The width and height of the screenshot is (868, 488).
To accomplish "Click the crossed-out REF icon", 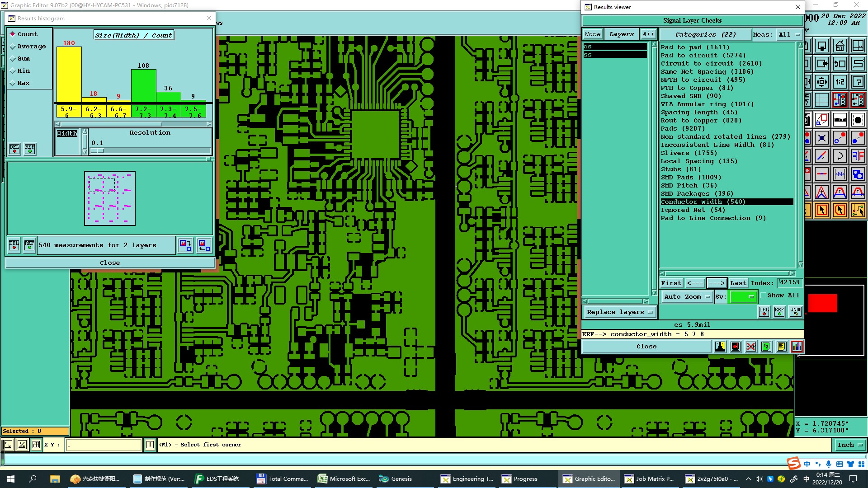I will tap(750, 347).
